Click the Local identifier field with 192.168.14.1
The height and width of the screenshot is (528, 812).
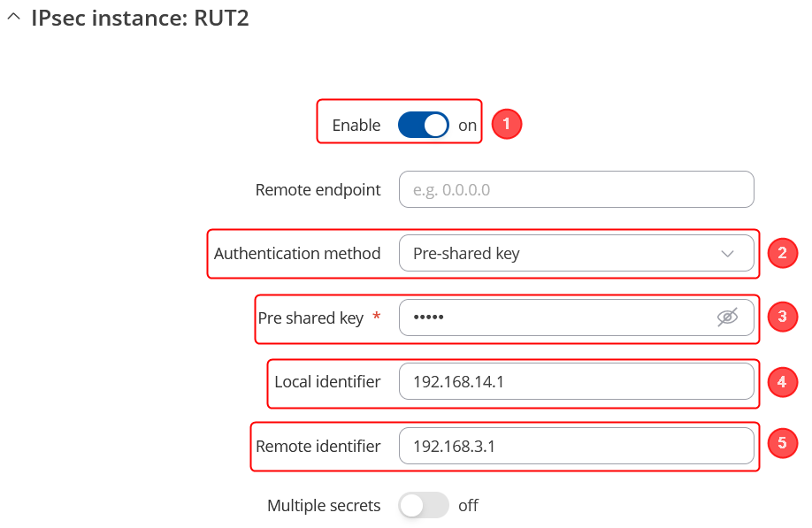[x=576, y=382]
